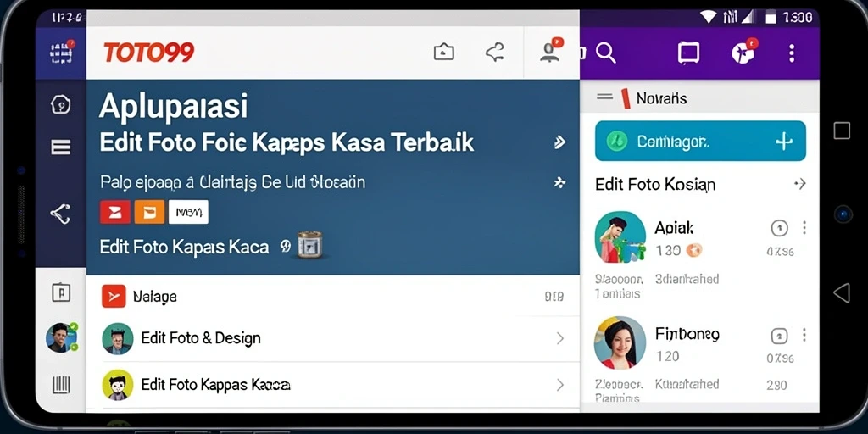
Task: Open the three-dot overflow menu in purple bar
Action: [792, 53]
